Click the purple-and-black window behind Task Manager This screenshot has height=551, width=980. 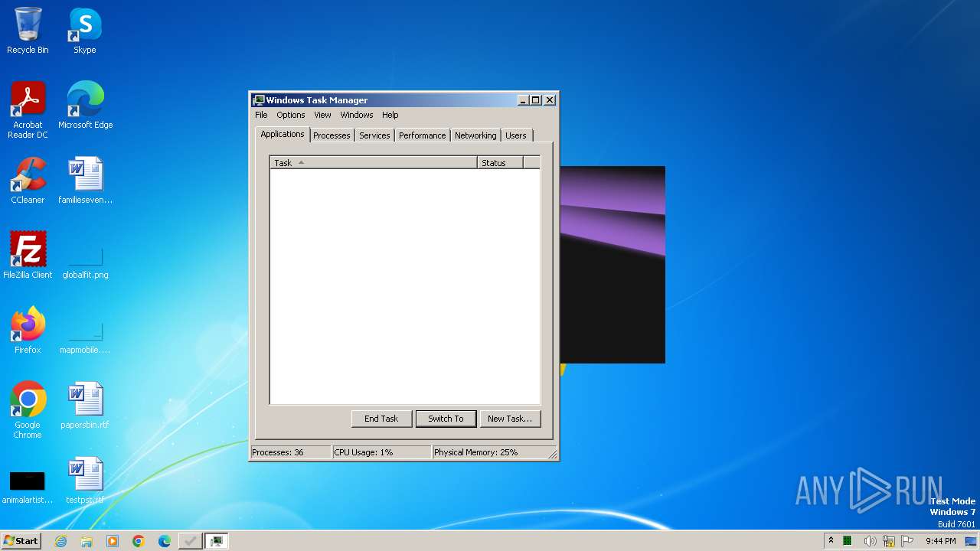point(612,265)
